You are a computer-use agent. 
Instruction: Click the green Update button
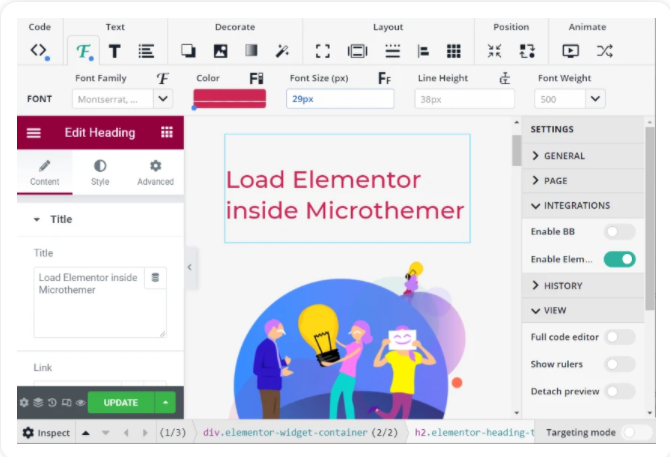[120, 403]
